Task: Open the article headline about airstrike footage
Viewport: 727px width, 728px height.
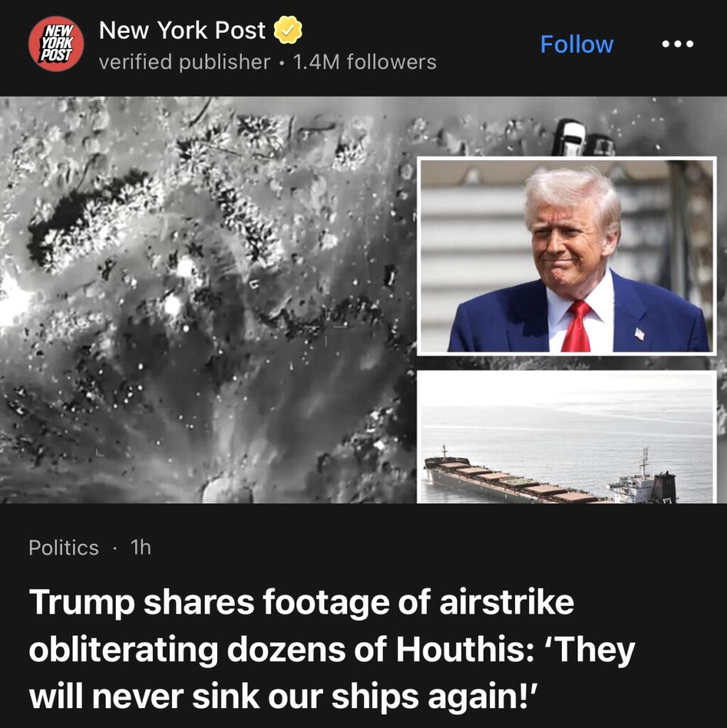Action: coord(331,649)
